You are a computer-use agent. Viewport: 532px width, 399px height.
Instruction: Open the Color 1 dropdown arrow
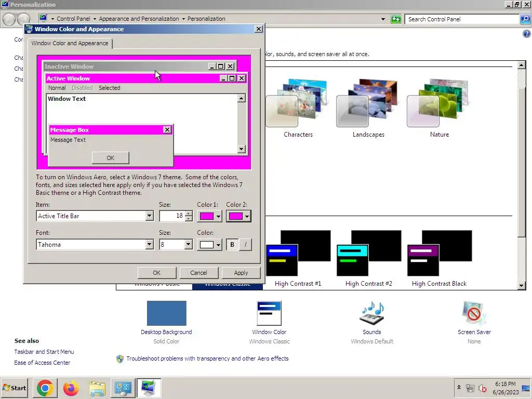pyautogui.click(x=219, y=216)
